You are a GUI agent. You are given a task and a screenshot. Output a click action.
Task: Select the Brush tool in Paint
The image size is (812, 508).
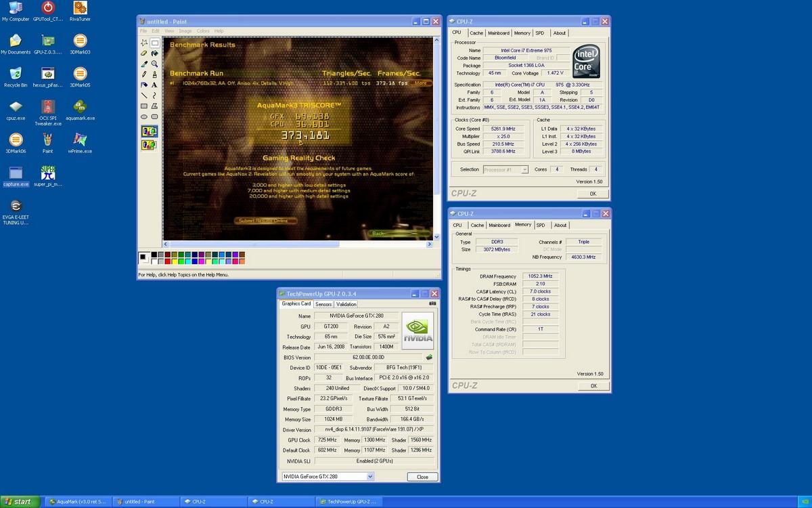click(154, 75)
